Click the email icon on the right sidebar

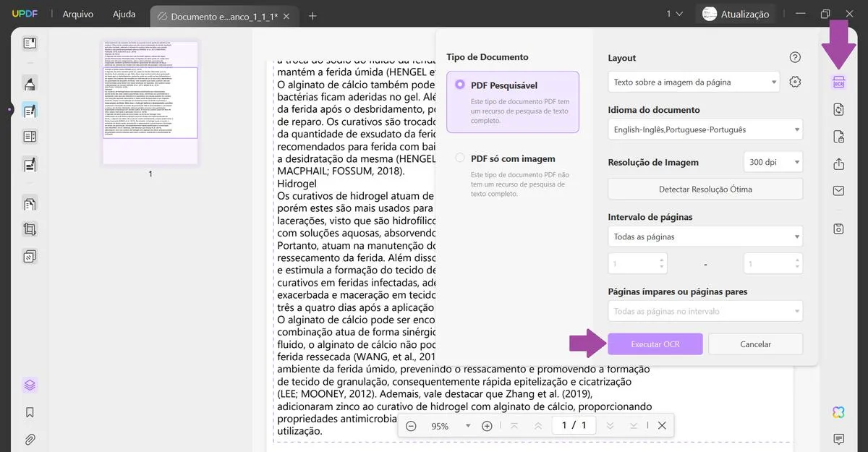pos(837,190)
